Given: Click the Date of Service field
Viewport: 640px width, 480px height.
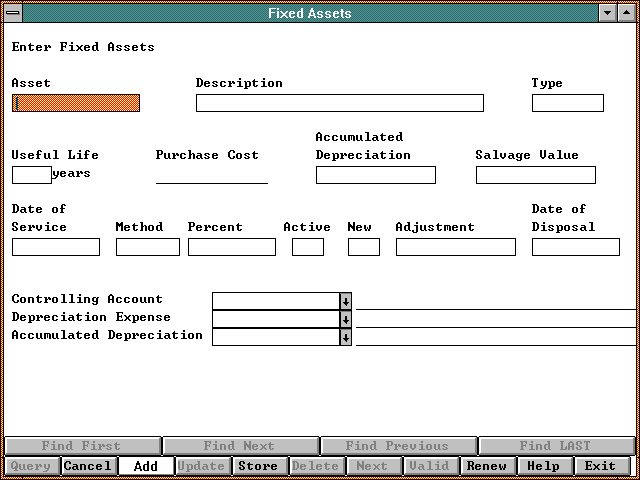Looking at the screenshot, I should click(x=56, y=247).
